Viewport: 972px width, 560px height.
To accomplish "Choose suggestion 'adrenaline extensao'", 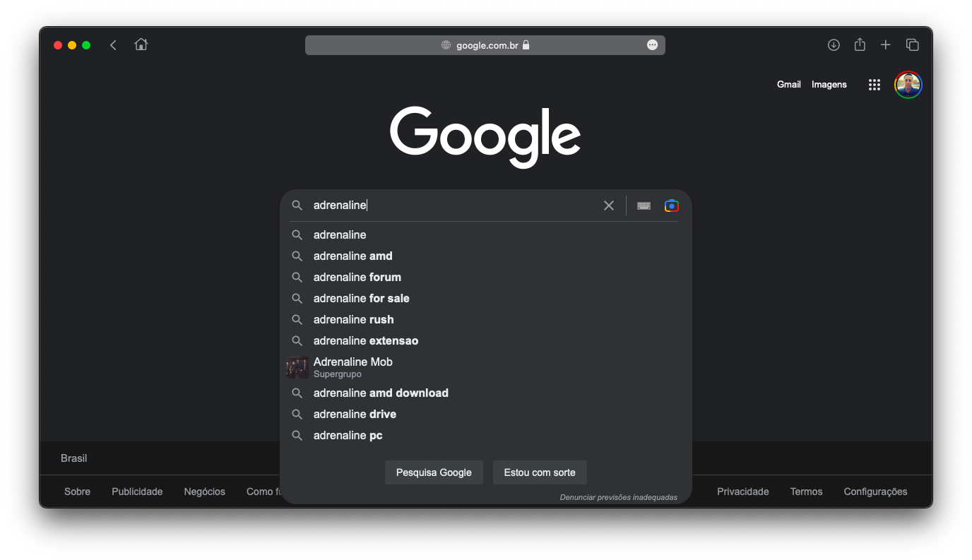I will click(486, 341).
